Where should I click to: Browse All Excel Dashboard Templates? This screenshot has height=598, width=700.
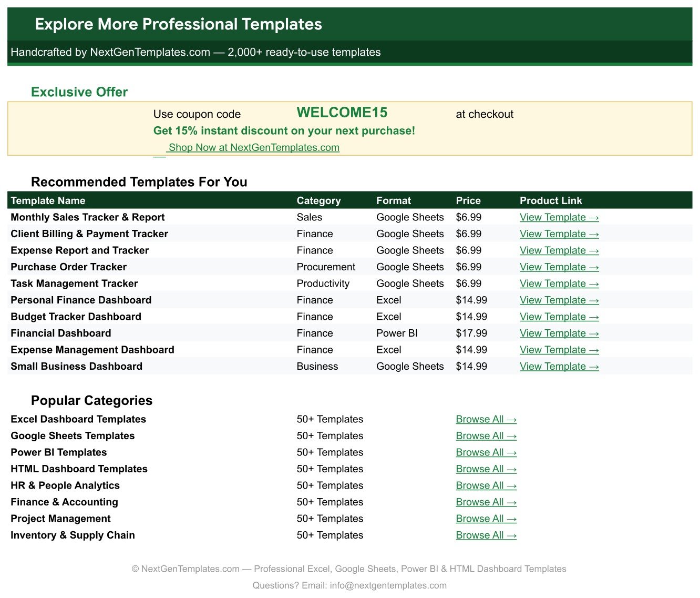tap(486, 419)
